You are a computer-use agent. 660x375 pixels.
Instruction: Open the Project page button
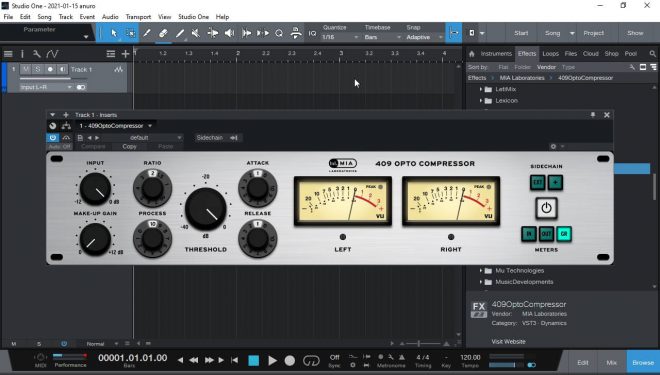pyautogui.click(x=593, y=33)
